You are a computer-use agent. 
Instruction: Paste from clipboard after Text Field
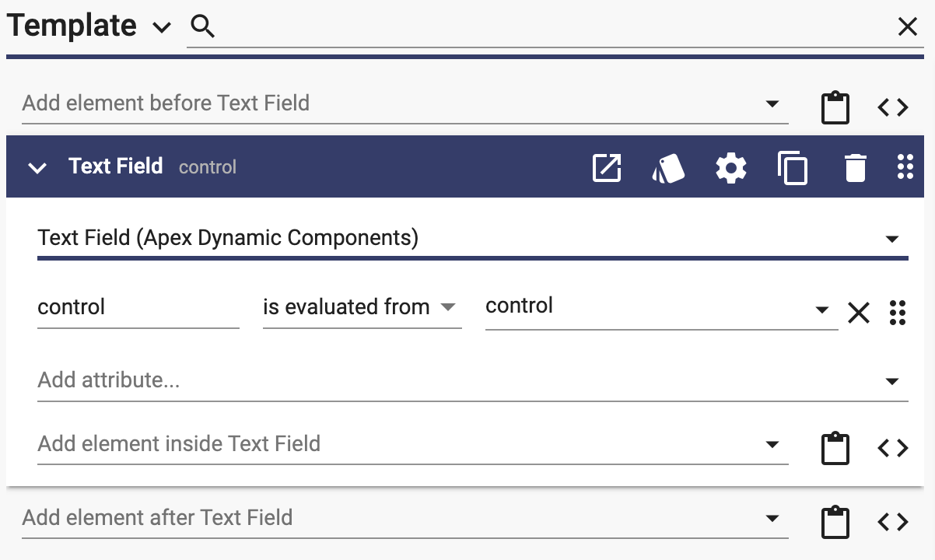click(x=835, y=522)
